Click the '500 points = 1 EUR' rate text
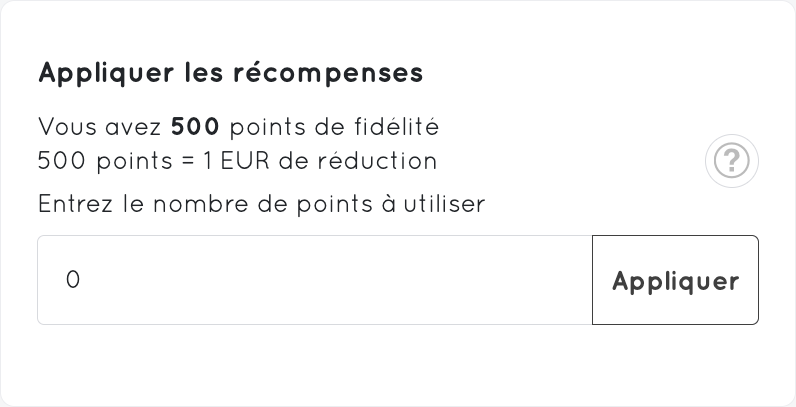This screenshot has width=796, height=407. click(x=237, y=160)
